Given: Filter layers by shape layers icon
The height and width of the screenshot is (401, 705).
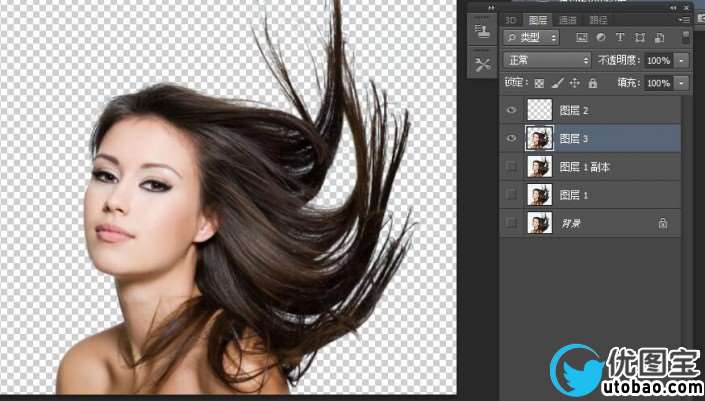Looking at the screenshot, I should click(640, 38).
